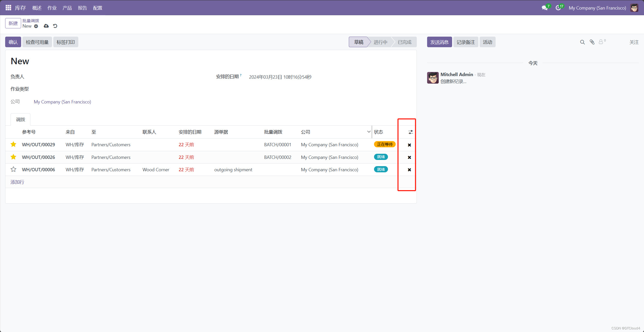Click the discard changes undo icon
This screenshot has width=644, height=332.
tap(55, 26)
